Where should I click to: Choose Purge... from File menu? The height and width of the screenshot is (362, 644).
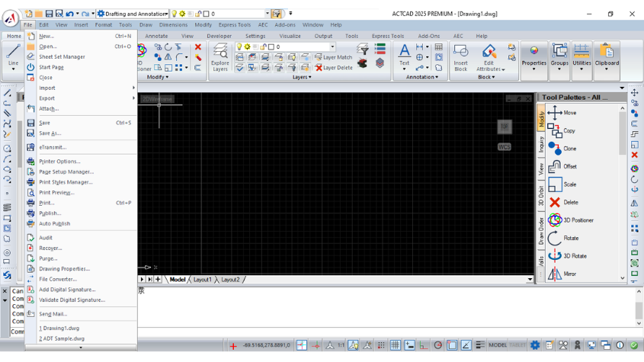[81, 258]
